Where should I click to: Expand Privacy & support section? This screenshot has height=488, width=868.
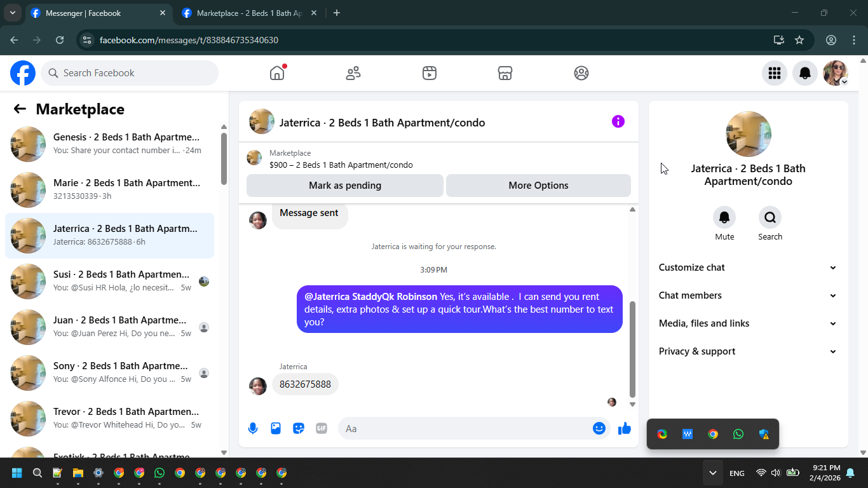(x=748, y=351)
